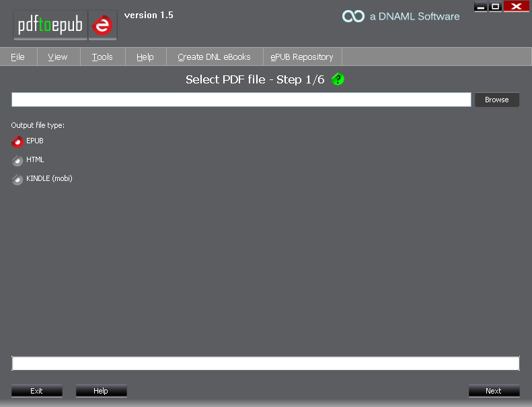Minimize the pdftoepub window
The width and height of the screenshot is (532, 407).
pyautogui.click(x=480, y=7)
